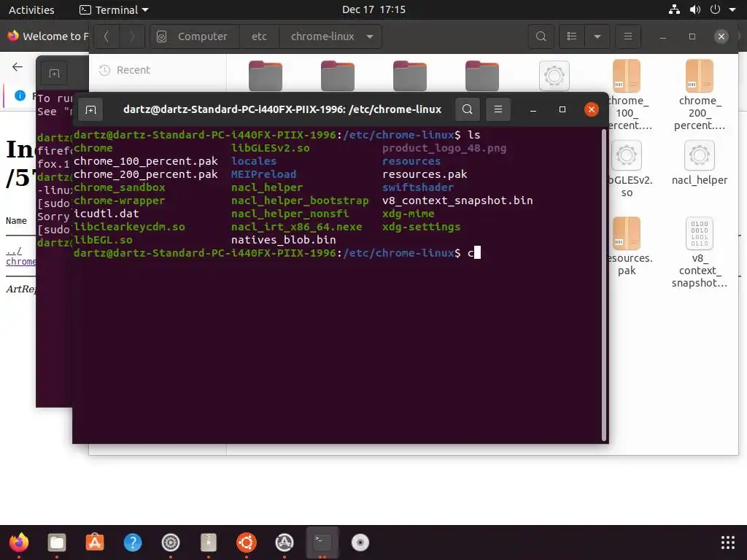Screen dimensions: 747x560
Task: Click 'icudtl.dat' in the terminal listing
Action: click(x=107, y=214)
